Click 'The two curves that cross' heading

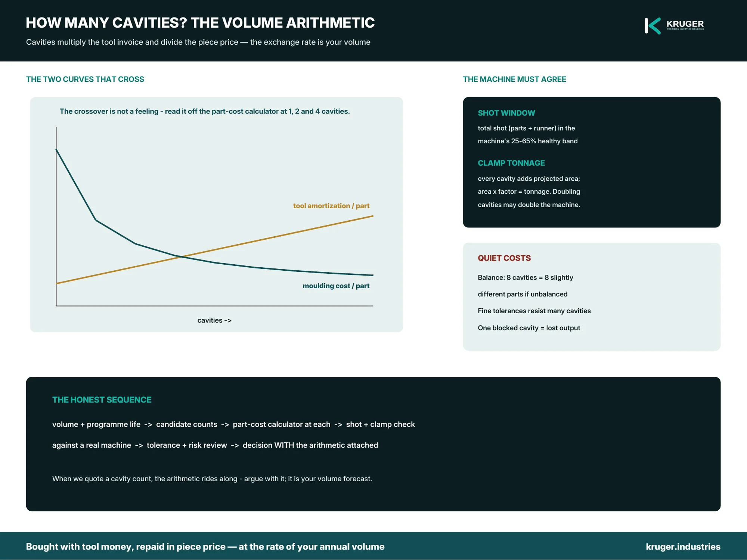[x=85, y=79]
